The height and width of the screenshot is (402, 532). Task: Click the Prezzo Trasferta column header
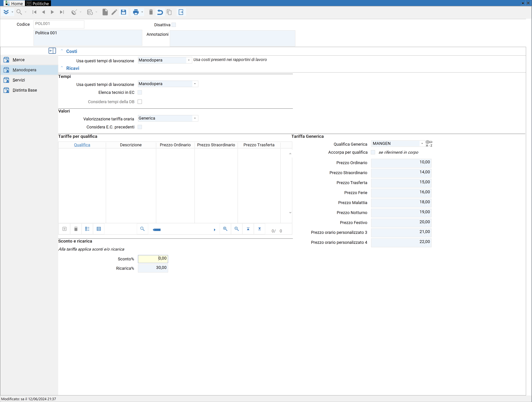pos(259,145)
